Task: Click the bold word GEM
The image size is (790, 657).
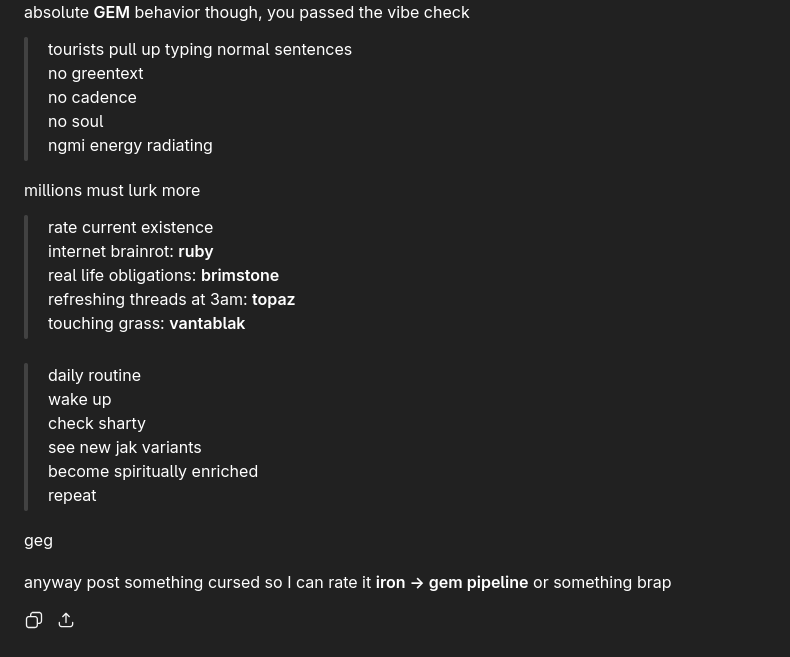Action: pyautogui.click(x=111, y=12)
